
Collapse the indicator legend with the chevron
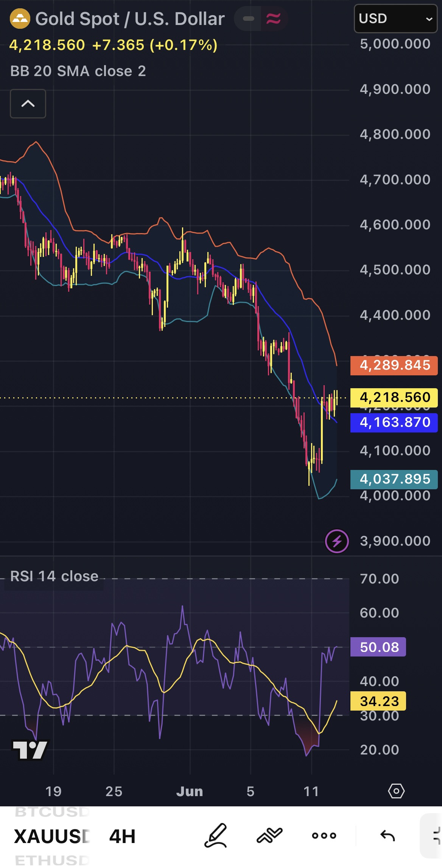(x=28, y=104)
